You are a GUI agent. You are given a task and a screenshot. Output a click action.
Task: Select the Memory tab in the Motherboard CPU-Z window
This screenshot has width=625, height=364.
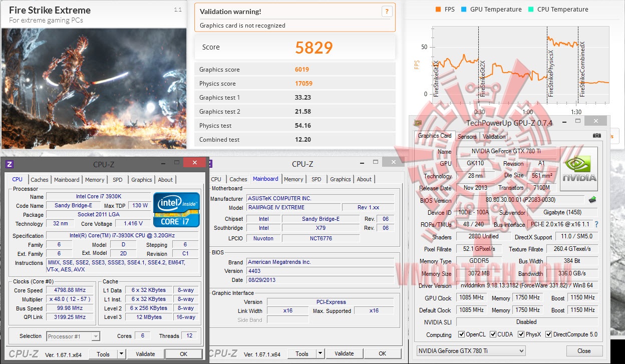pyautogui.click(x=293, y=179)
